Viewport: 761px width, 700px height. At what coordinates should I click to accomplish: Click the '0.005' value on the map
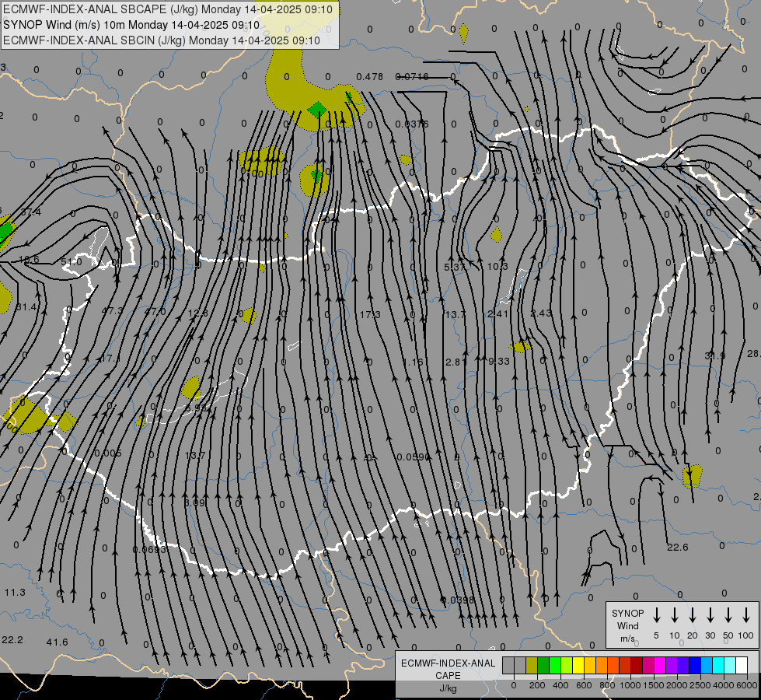point(108,453)
